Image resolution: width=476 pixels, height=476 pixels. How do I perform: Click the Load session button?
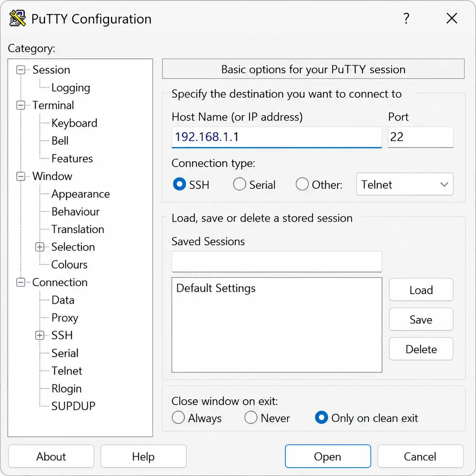click(x=421, y=290)
